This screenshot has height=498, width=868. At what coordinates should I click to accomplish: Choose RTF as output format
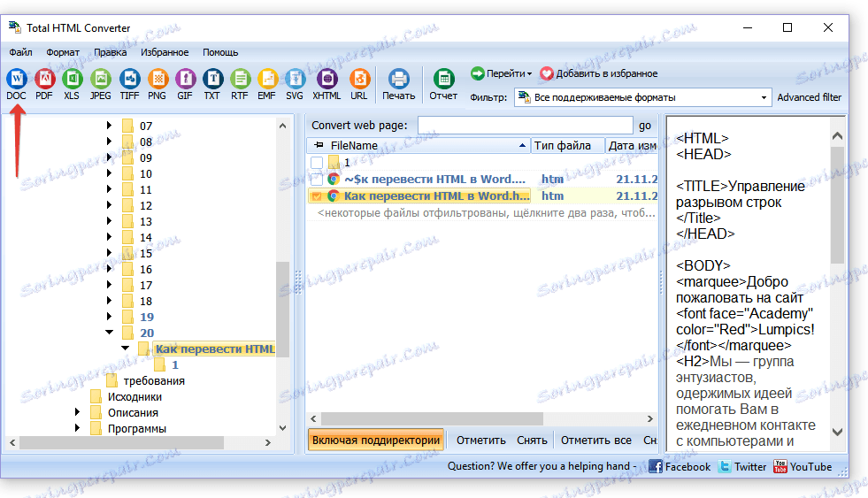[240, 84]
